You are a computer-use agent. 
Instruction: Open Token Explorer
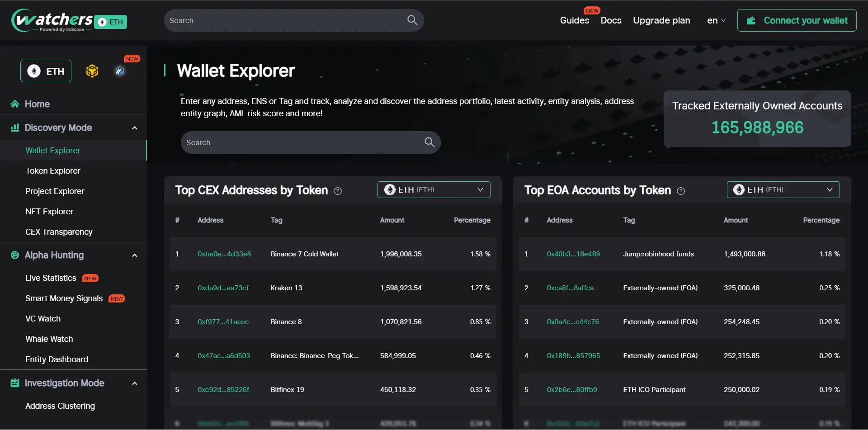pos(53,171)
